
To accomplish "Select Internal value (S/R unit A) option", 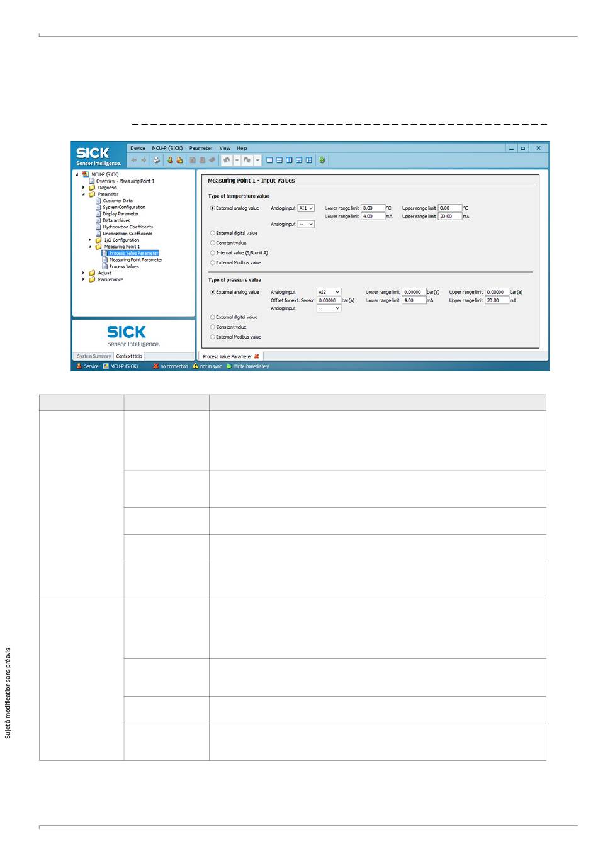I will click(x=213, y=253).
